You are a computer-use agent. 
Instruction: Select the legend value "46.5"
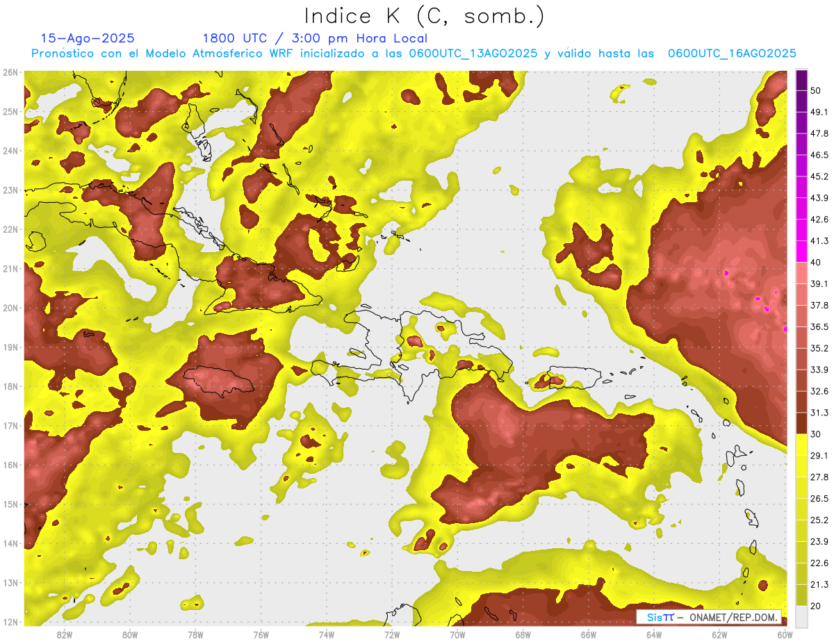(819, 155)
